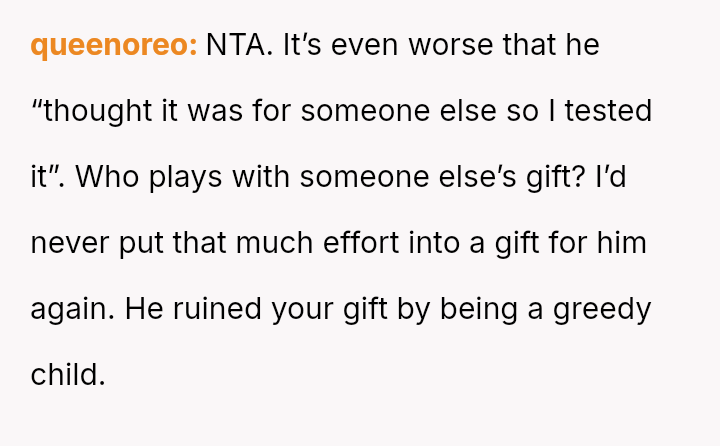Viewport: 720px width, 446px height.
Task: Click the words "someone else" on the second line
Action: 399,111
